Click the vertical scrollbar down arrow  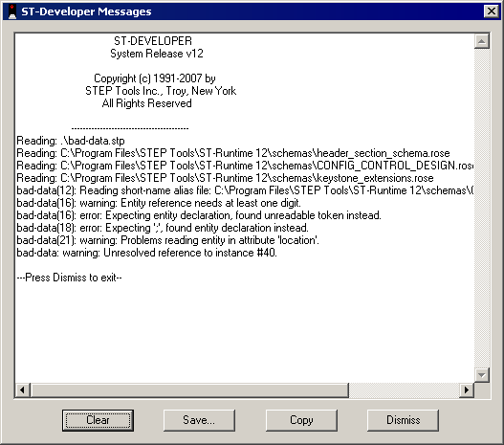point(481,375)
